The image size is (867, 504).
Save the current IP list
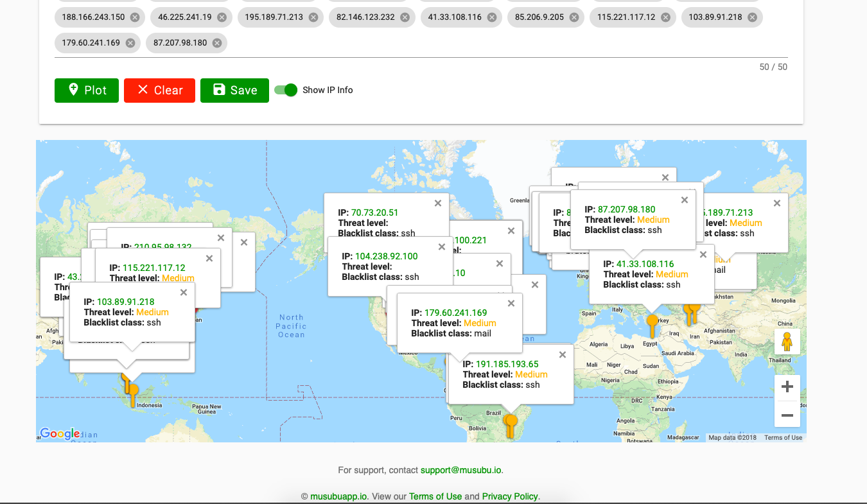[x=234, y=91]
